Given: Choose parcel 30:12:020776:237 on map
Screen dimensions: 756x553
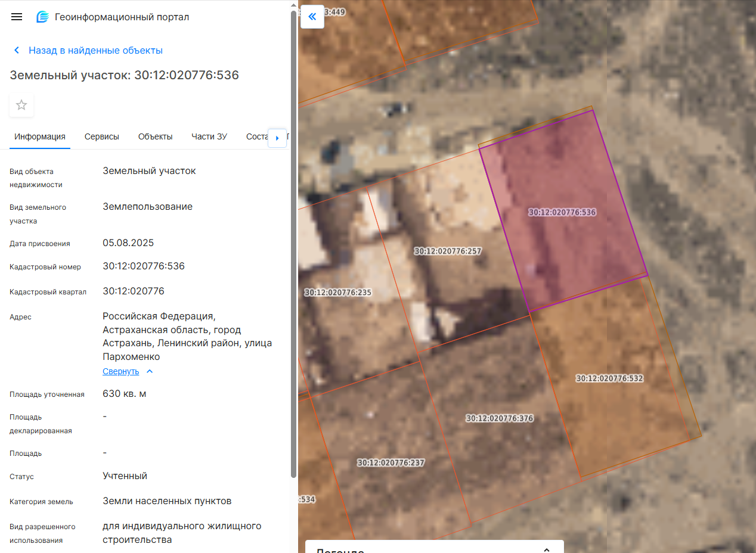Looking at the screenshot, I should click(391, 462).
